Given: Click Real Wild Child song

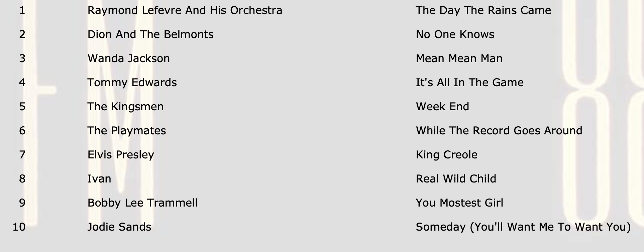Looking at the screenshot, I should pyautogui.click(x=456, y=179).
